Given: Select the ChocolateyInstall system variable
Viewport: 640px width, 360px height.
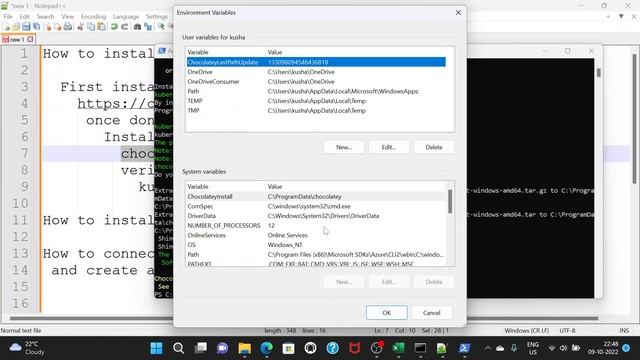Looking at the screenshot, I should (x=316, y=196).
